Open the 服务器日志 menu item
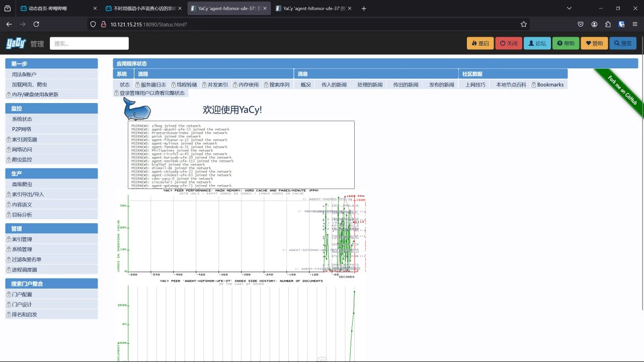This screenshot has height=362, width=644. pyautogui.click(x=151, y=85)
